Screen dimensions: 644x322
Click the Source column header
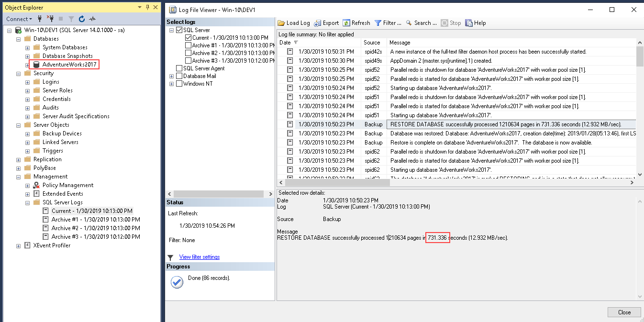click(374, 43)
